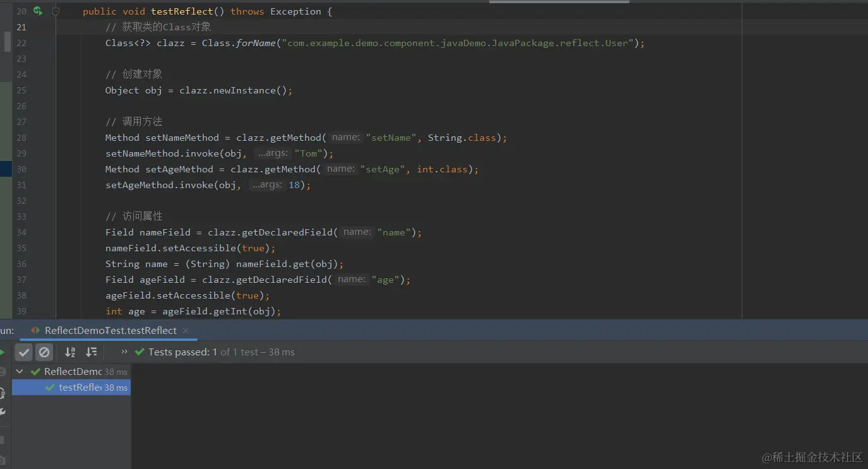Toggle the show passed tests checkmark button
Image resolution: width=868 pixels, height=469 pixels.
24,352
